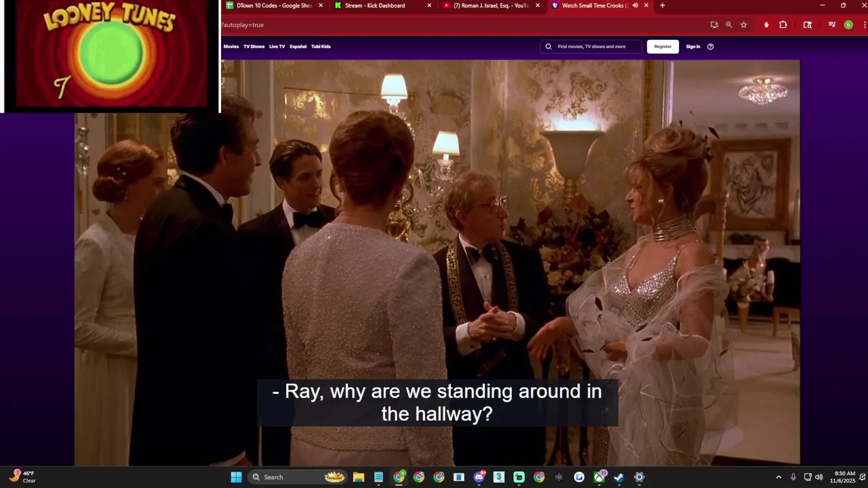The width and height of the screenshot is (868, 488).
Task: Open the Windows Start menu
Action: [236, 477]
